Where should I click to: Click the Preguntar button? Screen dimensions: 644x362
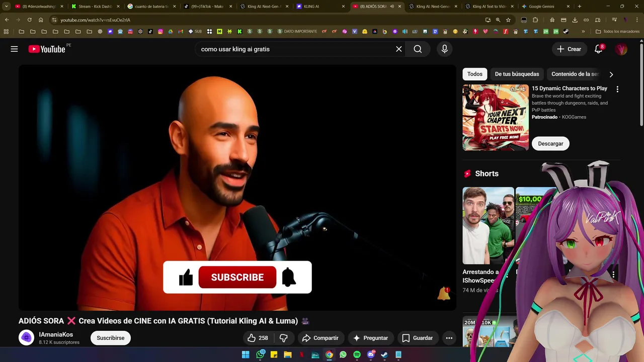[371, 338]
